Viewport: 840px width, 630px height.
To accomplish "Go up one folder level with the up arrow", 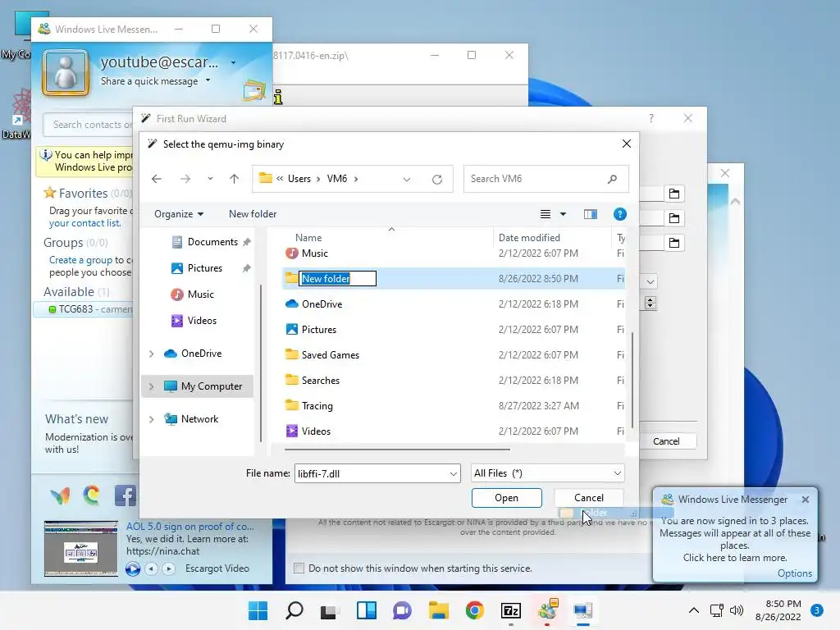I will point(234,179).
